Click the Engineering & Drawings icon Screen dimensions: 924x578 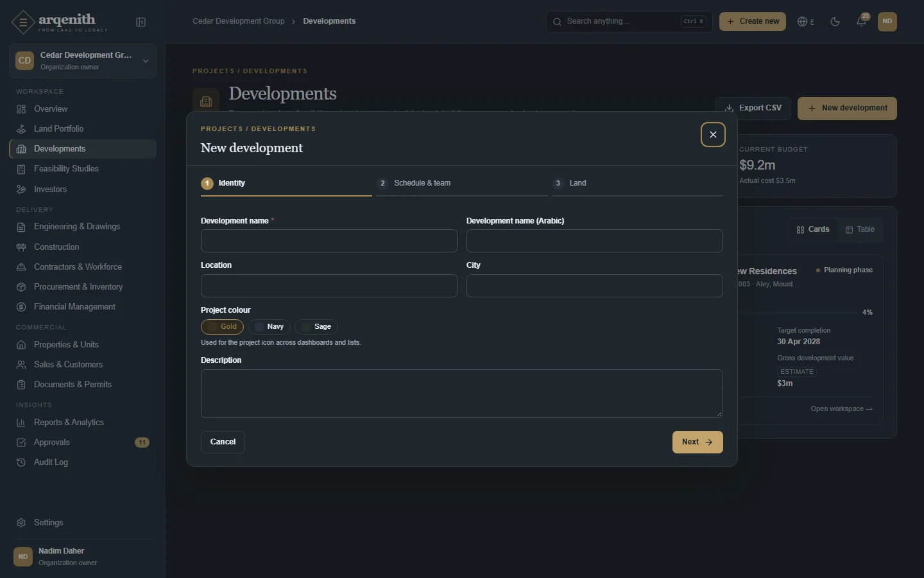tap(21, 227)
